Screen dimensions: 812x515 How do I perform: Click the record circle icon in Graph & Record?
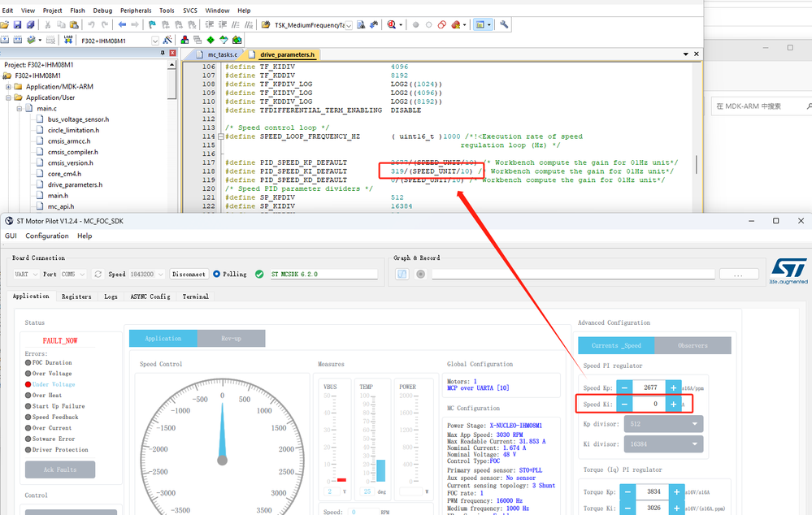coord(420,275)
